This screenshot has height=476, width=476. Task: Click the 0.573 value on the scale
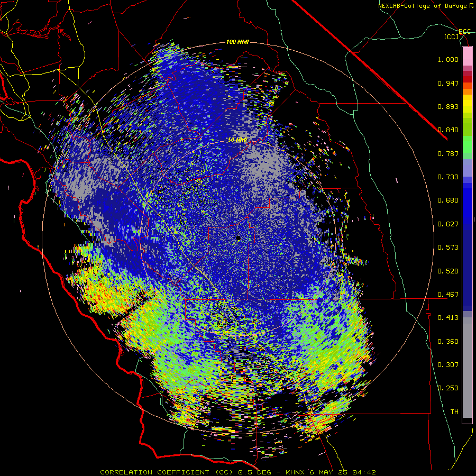pos(448,248)
